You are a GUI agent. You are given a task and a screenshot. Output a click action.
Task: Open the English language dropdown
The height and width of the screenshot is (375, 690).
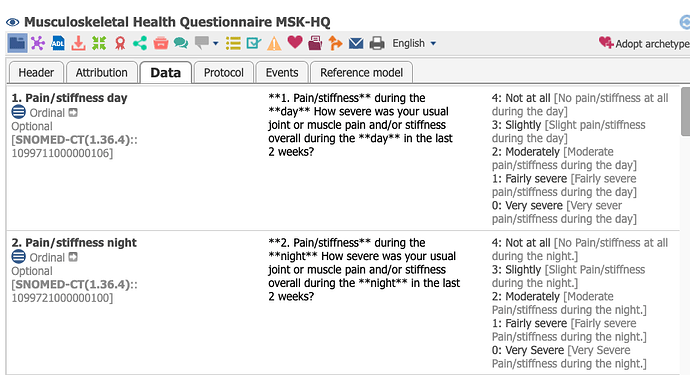pyautogui.click(x=414, y=43)
